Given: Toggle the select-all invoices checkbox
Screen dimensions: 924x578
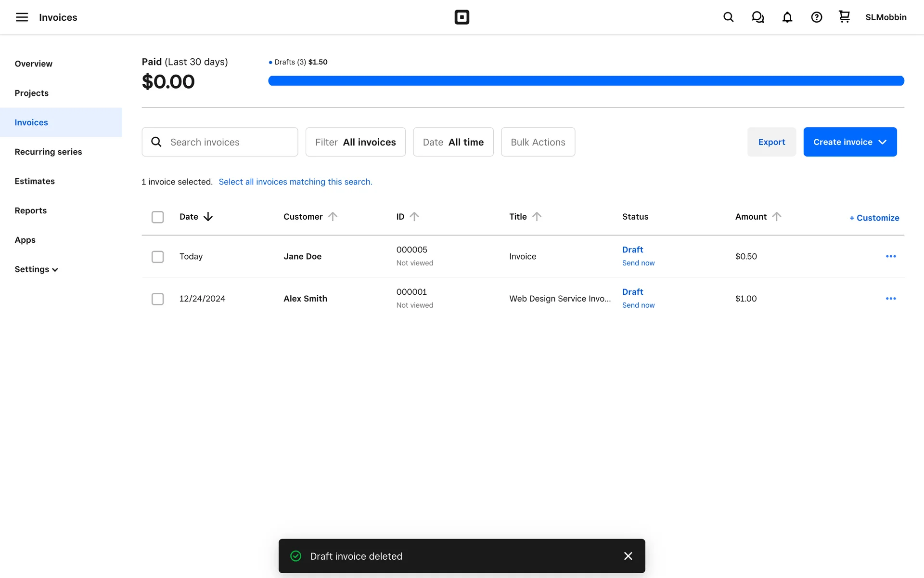Looking at the screenshot, I should coord(157,217).
